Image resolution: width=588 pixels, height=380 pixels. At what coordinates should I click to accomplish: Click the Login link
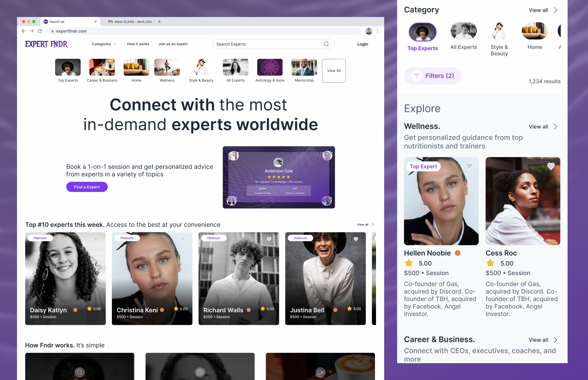click(363, 44)
